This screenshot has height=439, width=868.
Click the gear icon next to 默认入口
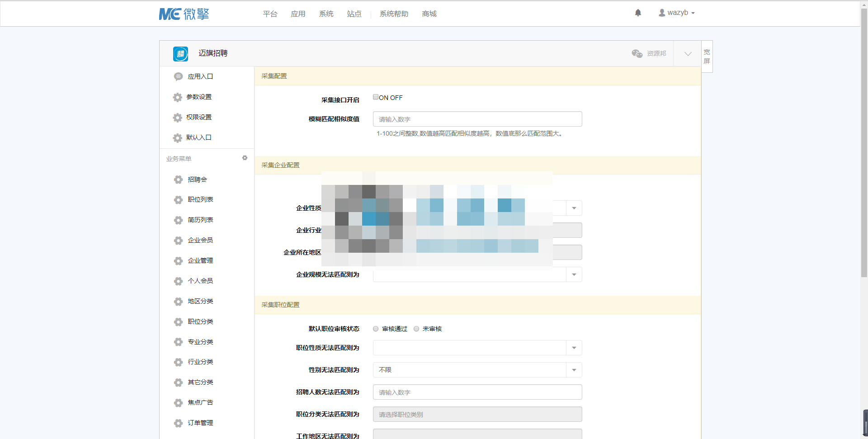pos(178,138)
